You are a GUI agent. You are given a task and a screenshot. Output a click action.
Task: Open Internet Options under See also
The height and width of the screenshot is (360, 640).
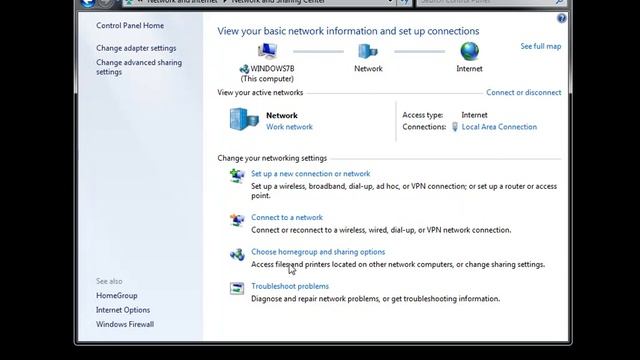123,310
